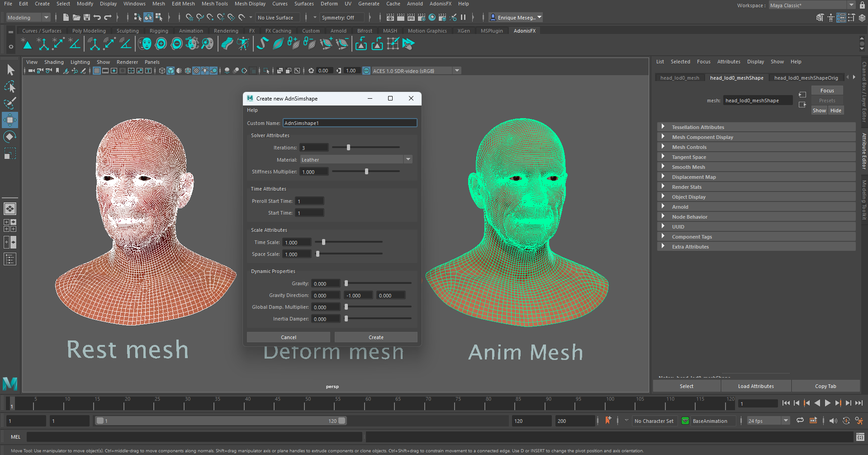Toggle the loop playback button
868x455 pixels.
click(800, 421)
